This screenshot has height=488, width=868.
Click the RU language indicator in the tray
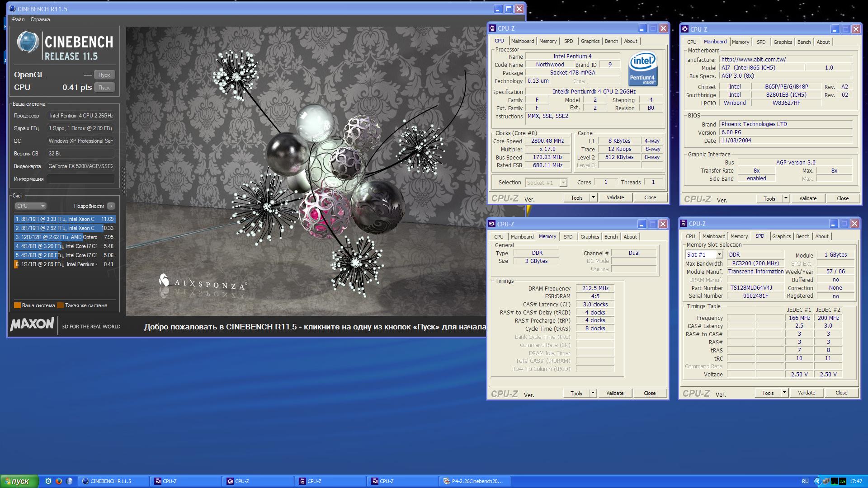pyautogui.click(x=805, y=481)
